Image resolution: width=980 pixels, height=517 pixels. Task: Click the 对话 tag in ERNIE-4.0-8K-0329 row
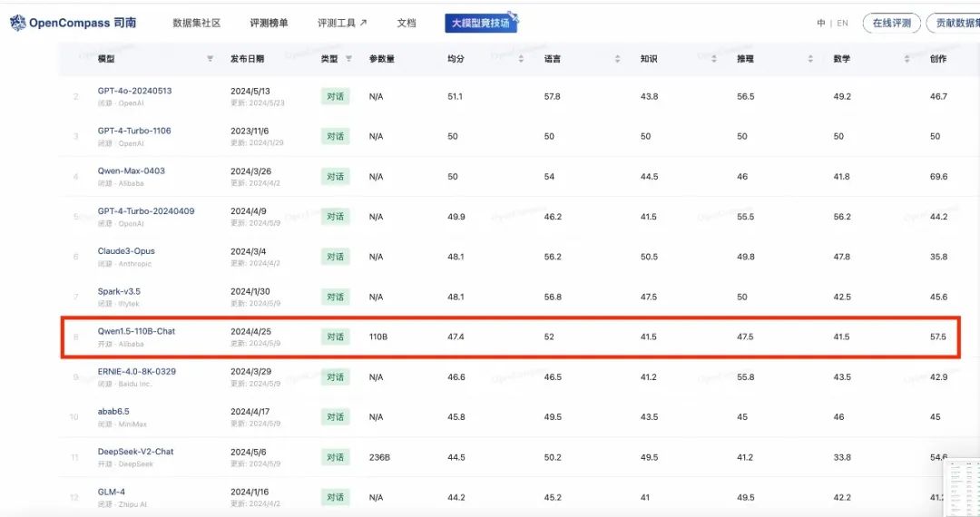336,377
